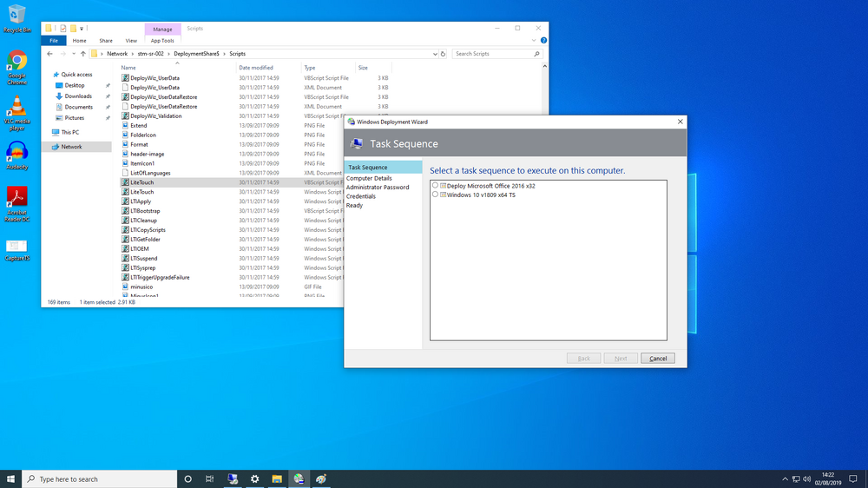Select the LTICleanup script file icon

pos(125,220)
